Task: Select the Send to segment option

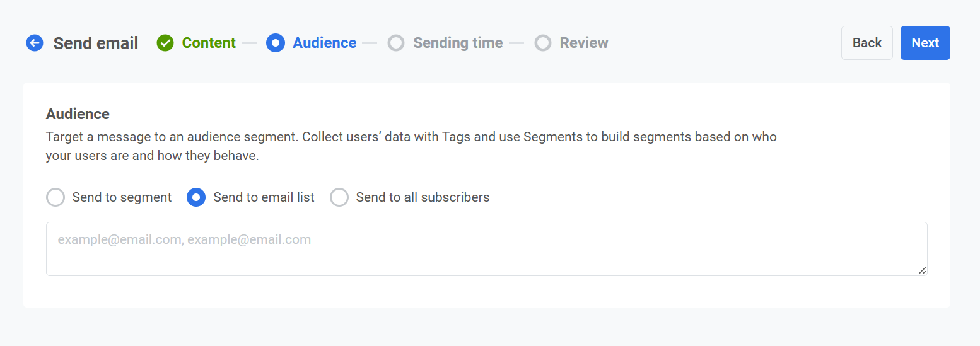Action: pyautogui.click(x=55, y=197)
